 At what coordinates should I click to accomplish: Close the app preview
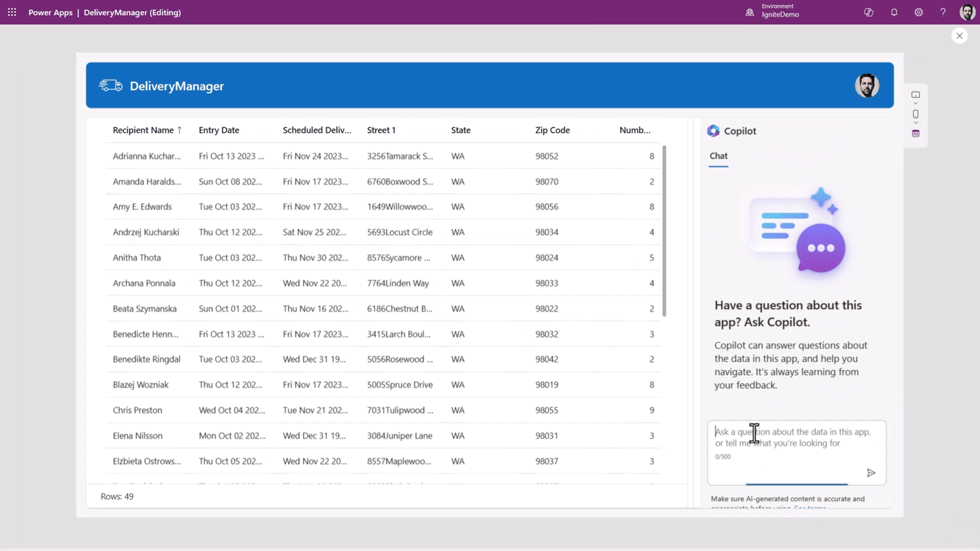point(960,36)
